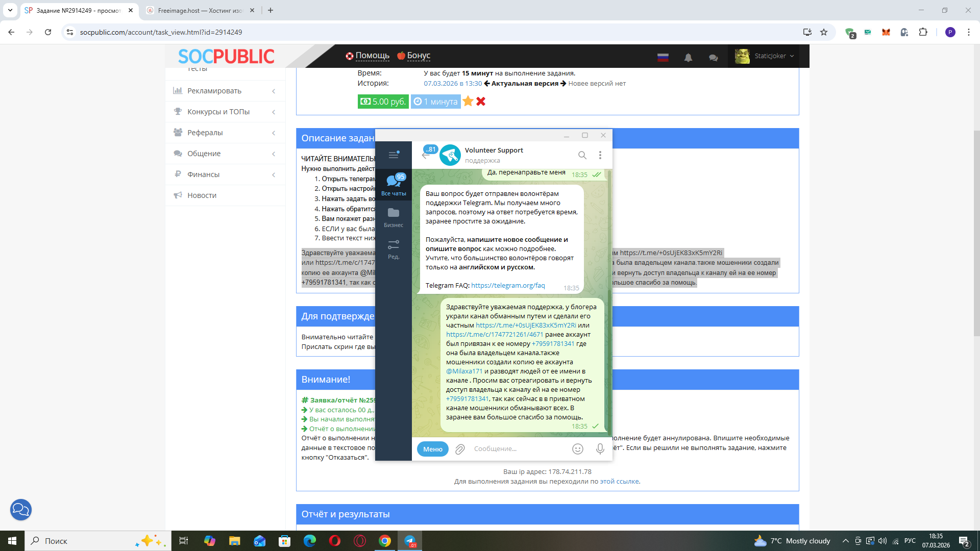This screenshot has height=551, width=980.
Task: Switch to the Freeimage.host browser tab
Action: pos(200,10)
